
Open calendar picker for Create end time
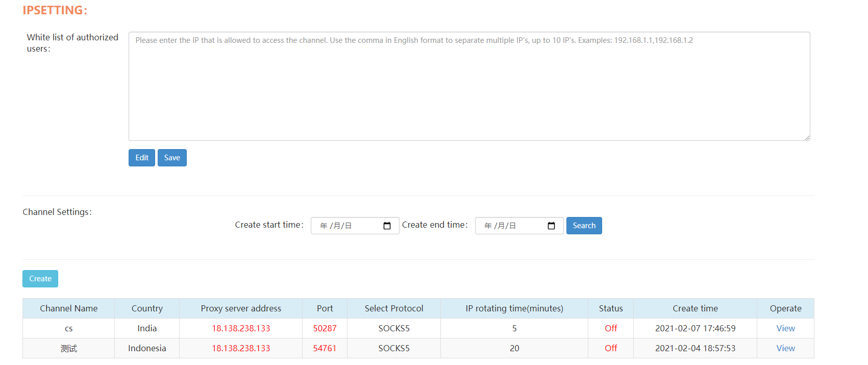pyautogui.click(x=551, y=226)
